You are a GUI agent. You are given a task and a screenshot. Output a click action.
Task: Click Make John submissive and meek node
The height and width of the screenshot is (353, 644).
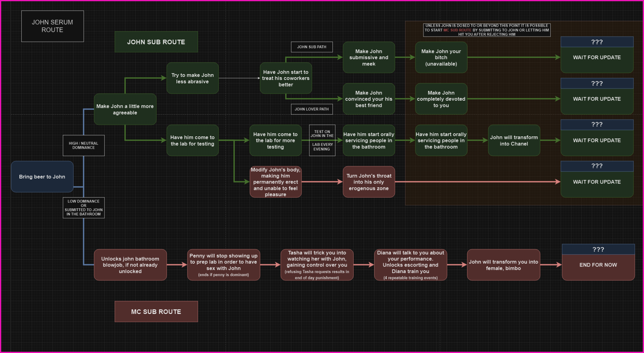pos(368,57)
